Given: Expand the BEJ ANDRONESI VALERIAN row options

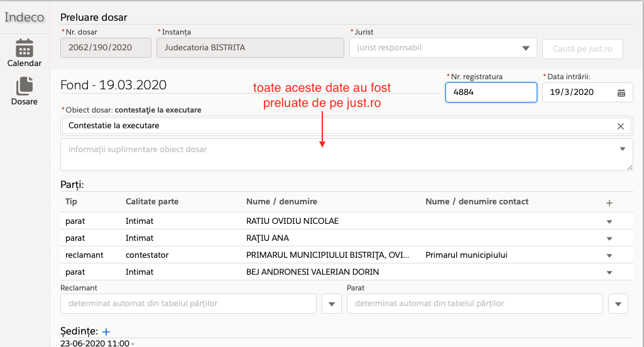Looking at the screenshot, I should 609,273.
